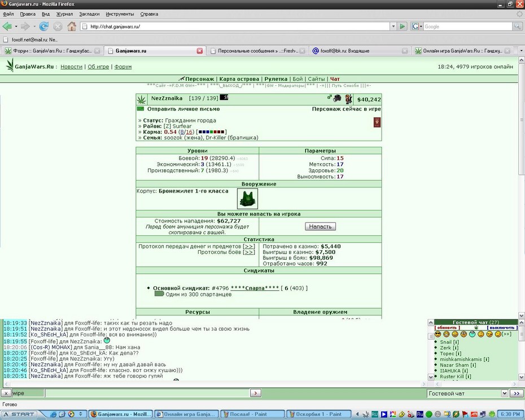Click the green envelope icon beside Отправить личное письмо
Viewport: 525px width, 420px height.
click(x=141, y=109)
